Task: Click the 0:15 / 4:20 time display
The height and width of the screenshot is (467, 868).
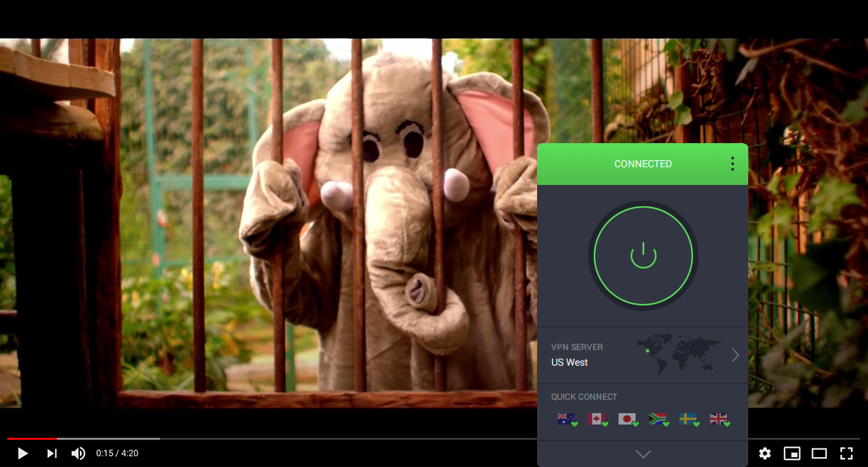Action: [x=117, y=454]
